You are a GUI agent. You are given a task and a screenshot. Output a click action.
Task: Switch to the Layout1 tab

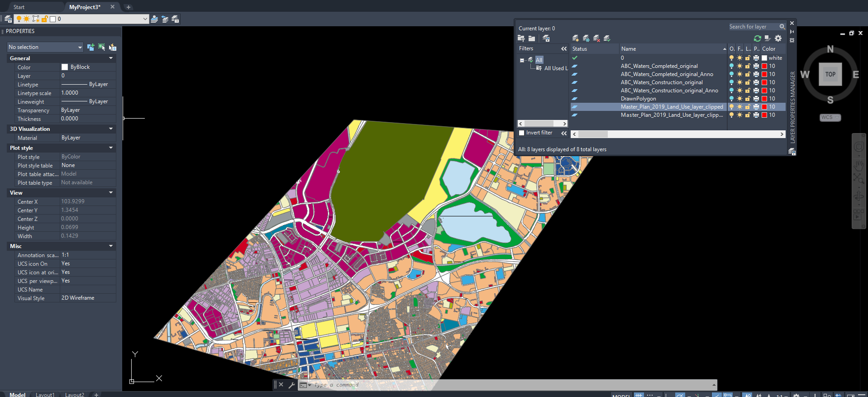(x=45, y=394)
